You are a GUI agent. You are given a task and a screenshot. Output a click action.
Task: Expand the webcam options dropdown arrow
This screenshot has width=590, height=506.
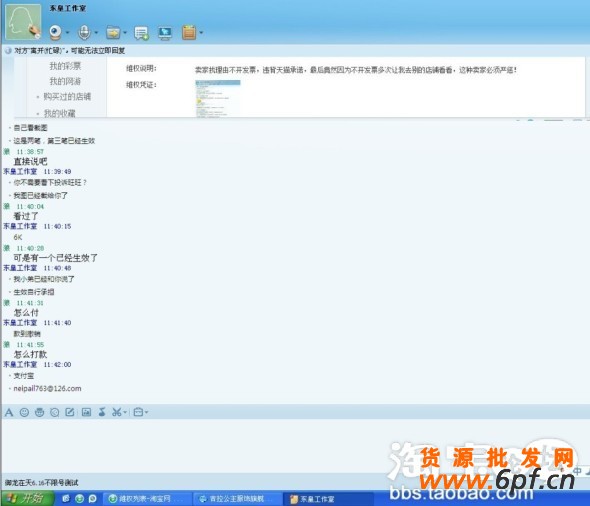pyautogui.click(x=67, y=33)
